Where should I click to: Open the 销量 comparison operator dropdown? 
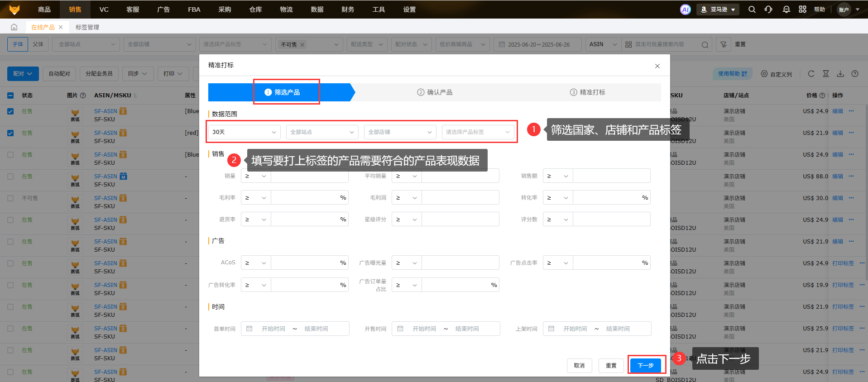coord(256,176)
